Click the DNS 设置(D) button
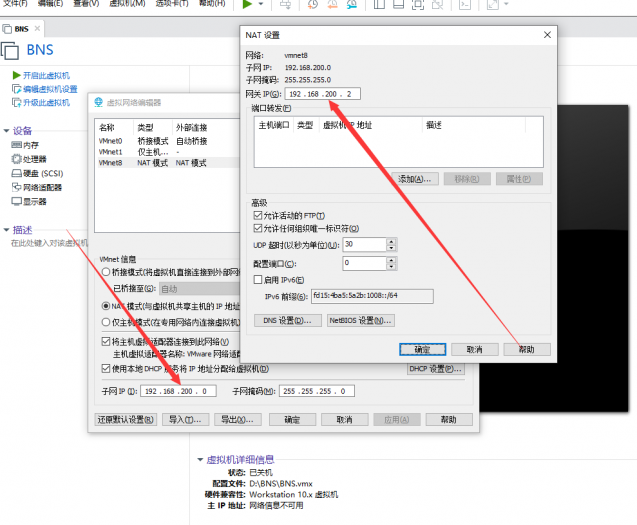 click(288, 321)
